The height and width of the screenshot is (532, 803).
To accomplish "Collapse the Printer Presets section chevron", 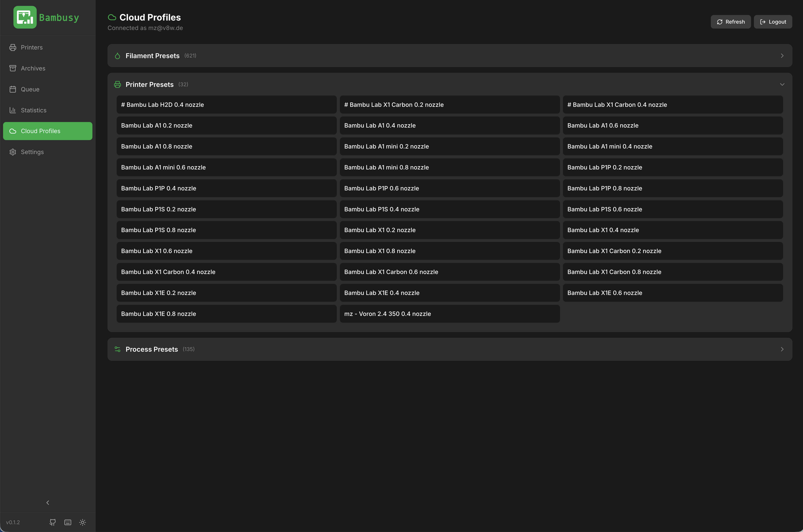I will pos(782,84).
